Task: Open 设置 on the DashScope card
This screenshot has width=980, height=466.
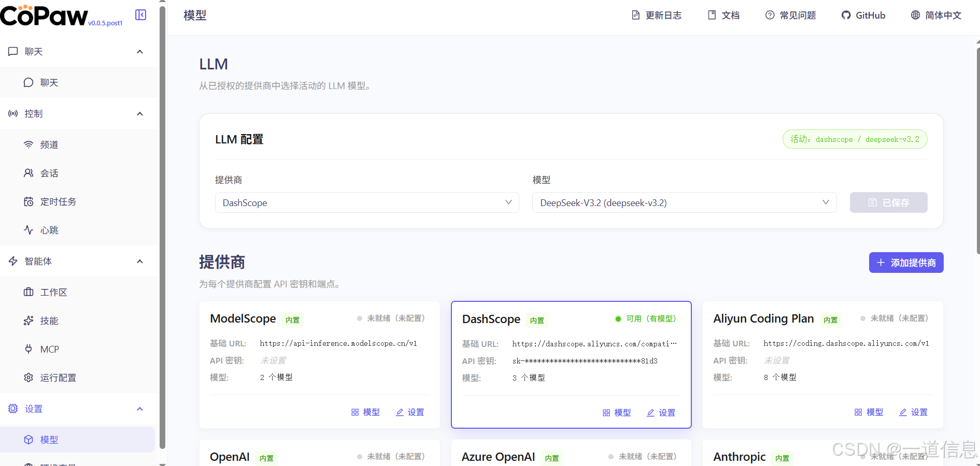Action: 661,413
